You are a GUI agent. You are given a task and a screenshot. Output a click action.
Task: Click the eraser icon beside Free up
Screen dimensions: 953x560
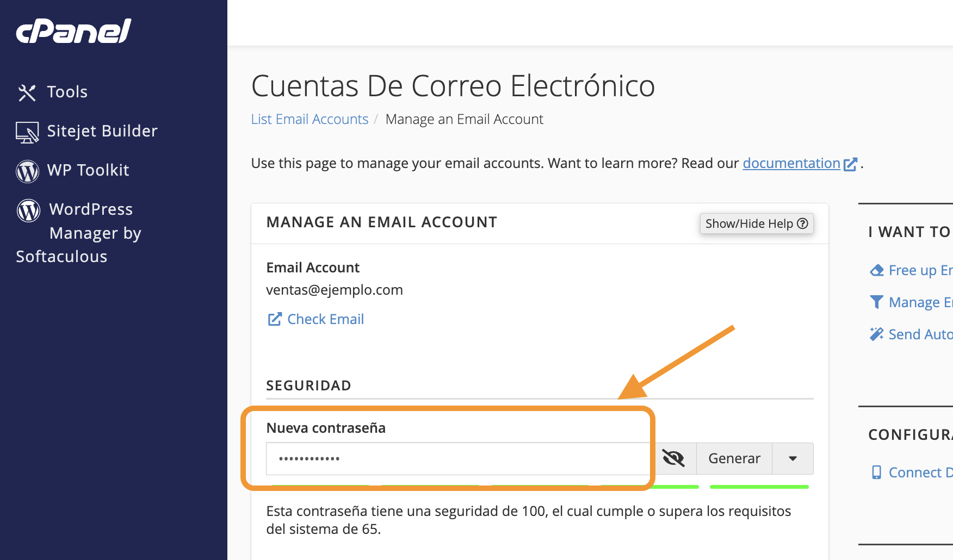point(876,270)
